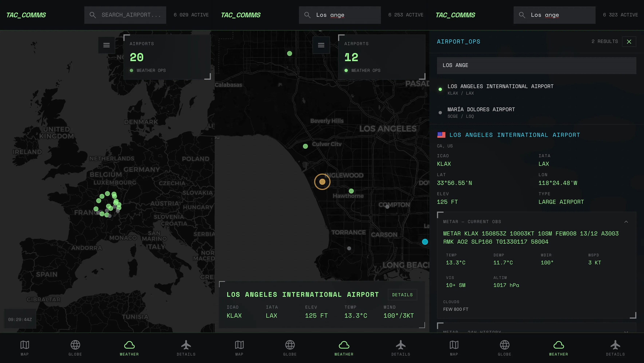The height and width of the screenshot is (363, 644).
Task: Click the '2 RESULTS' label
Action: [x=605, y=41]
